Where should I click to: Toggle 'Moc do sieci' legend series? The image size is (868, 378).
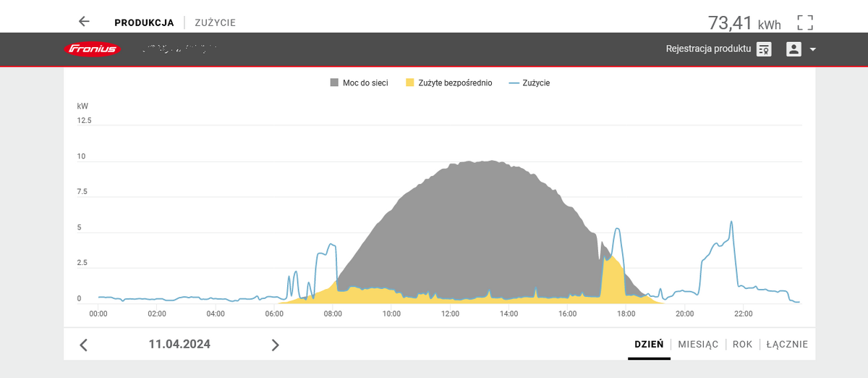coord(359,83)
